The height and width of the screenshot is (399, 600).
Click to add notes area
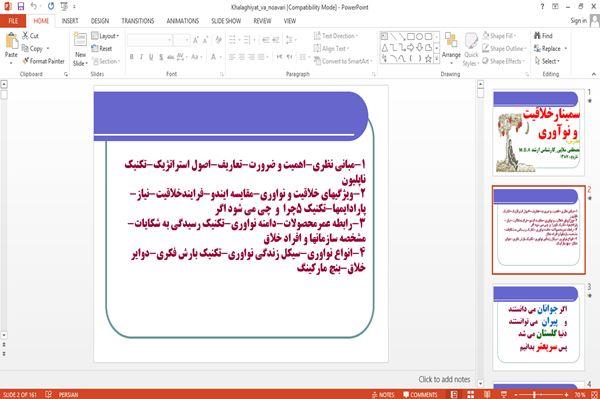[x=444, y=379]
